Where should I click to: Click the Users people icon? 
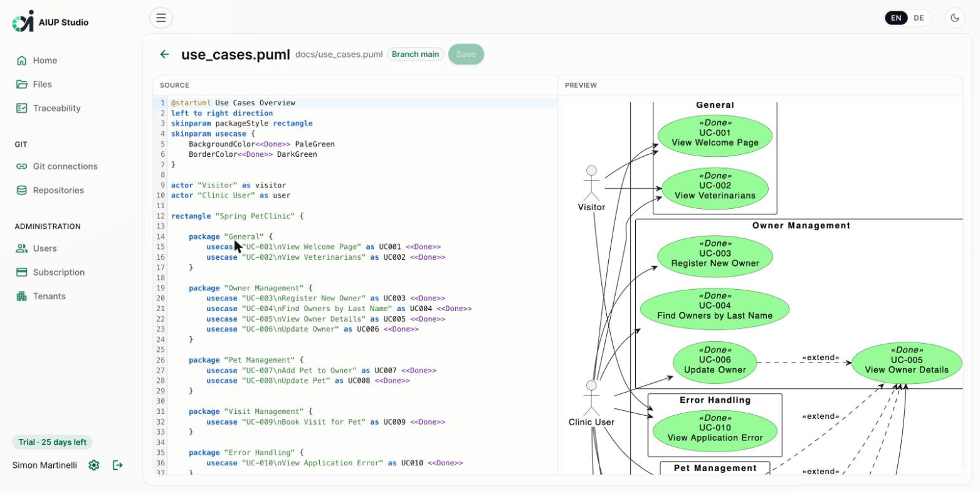[x=22, y=248]
